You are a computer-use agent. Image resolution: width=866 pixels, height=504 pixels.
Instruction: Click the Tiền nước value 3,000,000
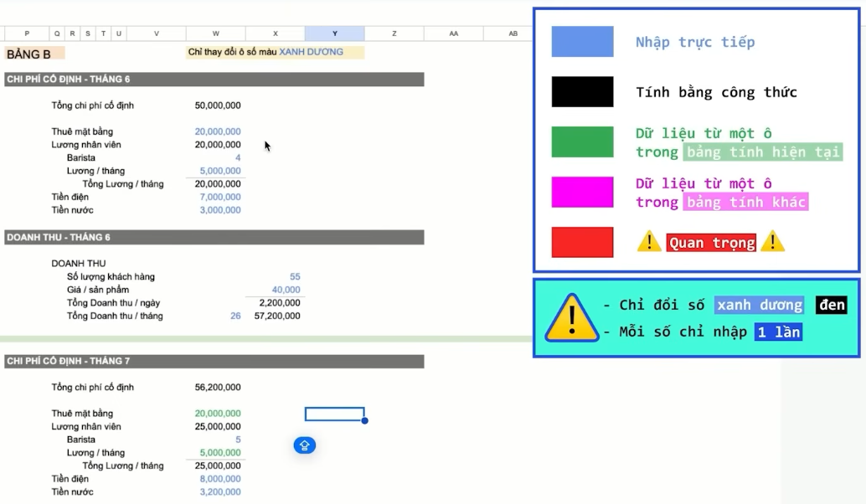point(219,210)
